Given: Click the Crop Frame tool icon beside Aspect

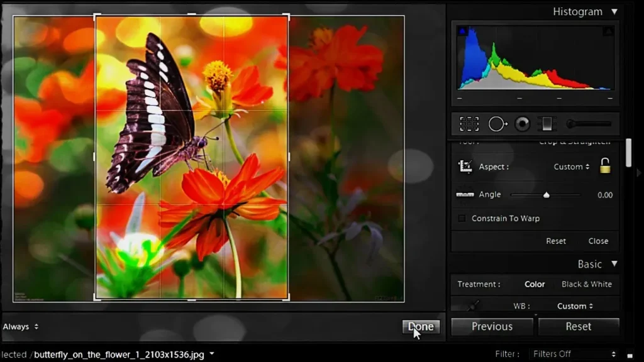Looking at the screenshot, I should click(x=466, y=167).
